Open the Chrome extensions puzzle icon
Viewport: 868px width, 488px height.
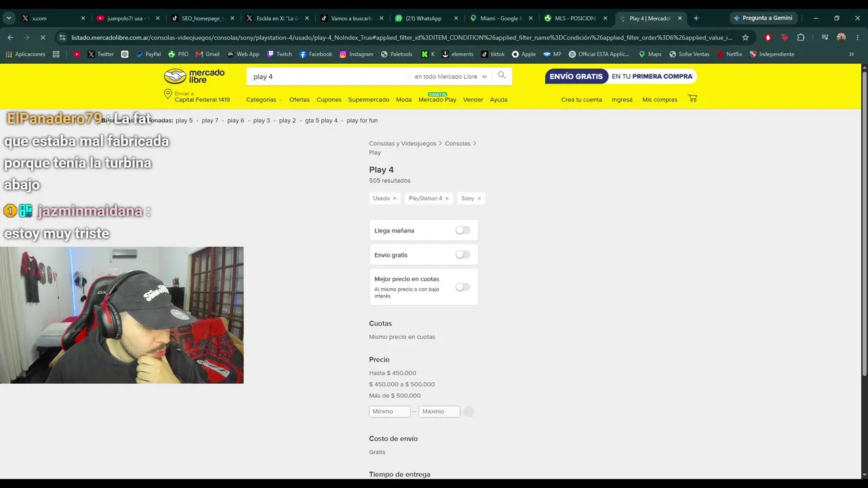[x=801, y=37]
